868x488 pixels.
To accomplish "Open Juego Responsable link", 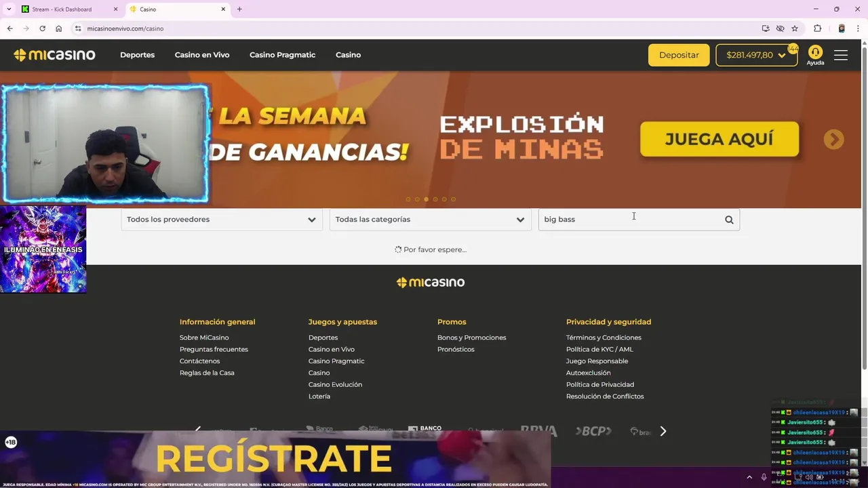I will (597, 361).
